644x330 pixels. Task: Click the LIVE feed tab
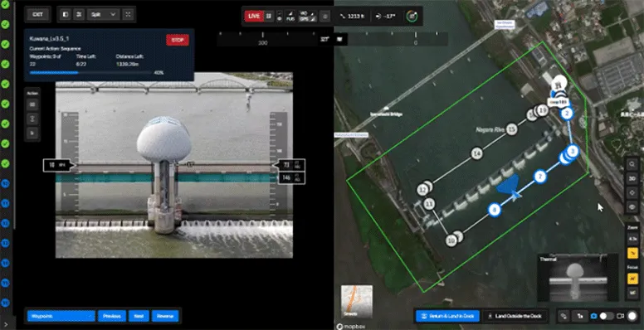[254, 16]
